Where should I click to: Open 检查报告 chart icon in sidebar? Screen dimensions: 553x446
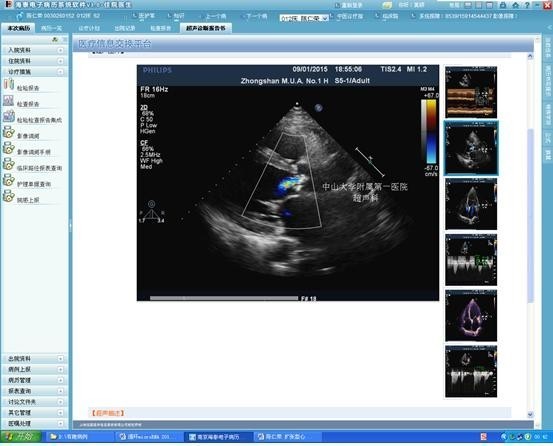[x=8, y=101]
